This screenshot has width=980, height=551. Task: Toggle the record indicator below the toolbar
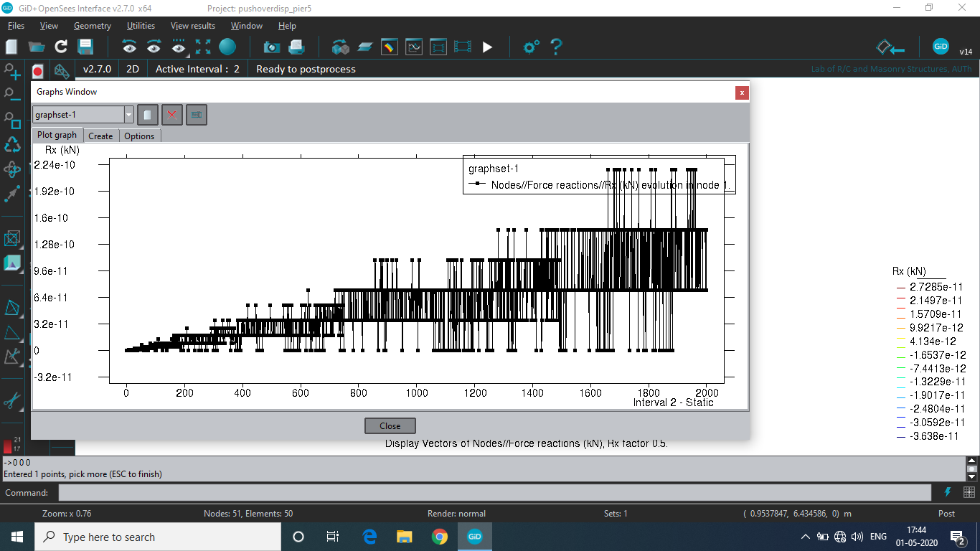37,70
